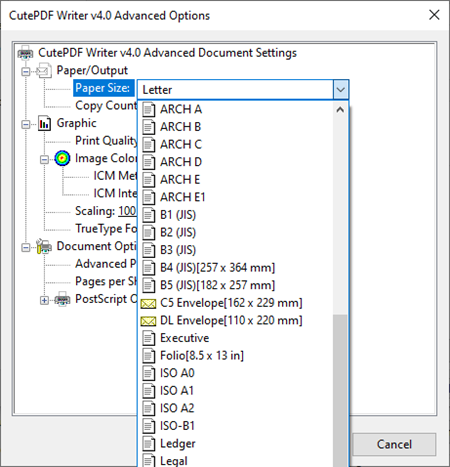Click the page icon beside Executive
Screen dimensions: 450x467
point(149,338)
